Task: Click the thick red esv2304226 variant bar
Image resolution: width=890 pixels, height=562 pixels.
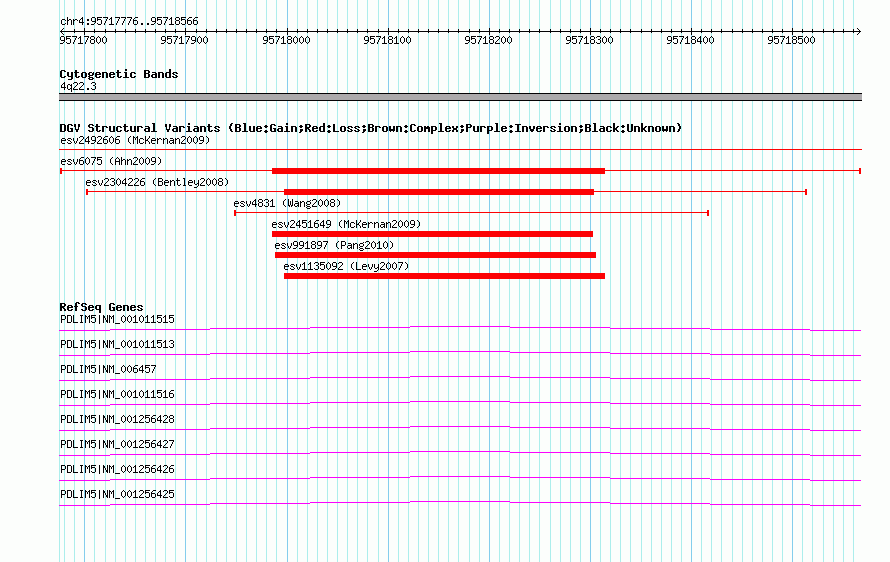Action: (439, 192)
